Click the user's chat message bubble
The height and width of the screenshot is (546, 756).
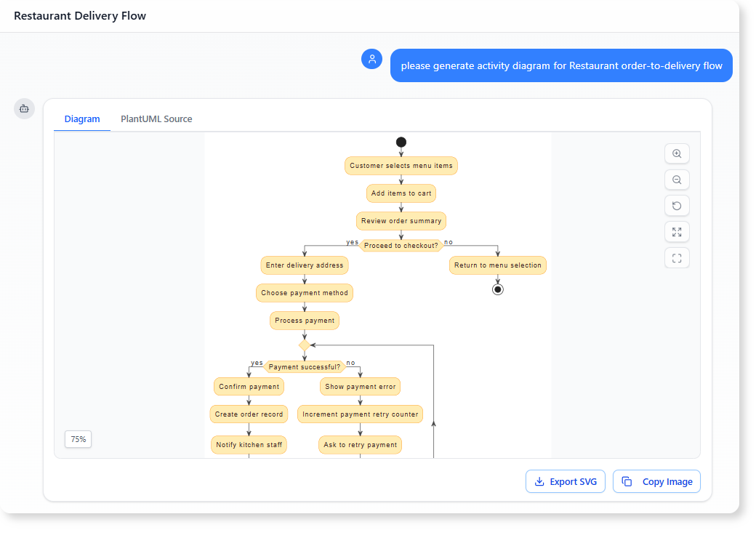tap(561, 65)
